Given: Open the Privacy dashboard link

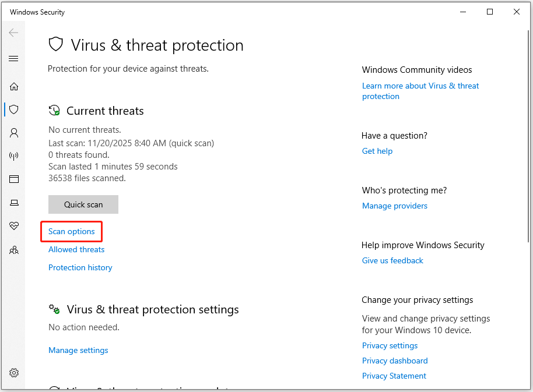Looking at the screenshot, I should click(x=395, y=361).
